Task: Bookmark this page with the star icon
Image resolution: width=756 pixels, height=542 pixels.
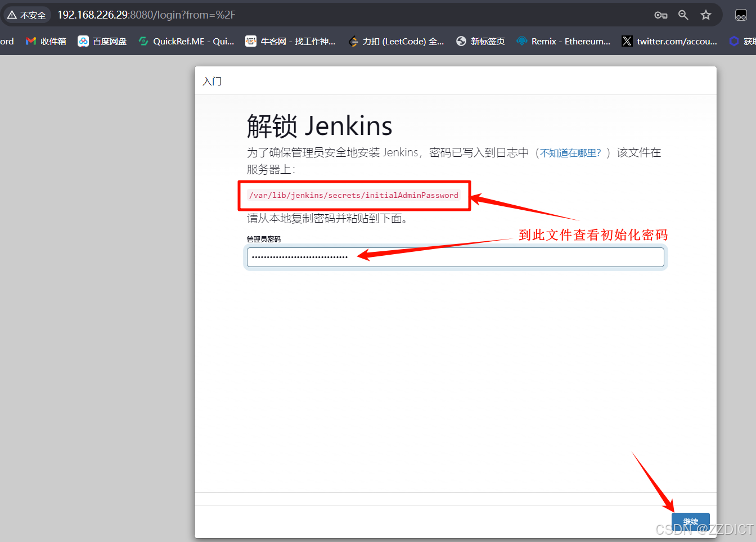Action: click(x=706, y=15)
